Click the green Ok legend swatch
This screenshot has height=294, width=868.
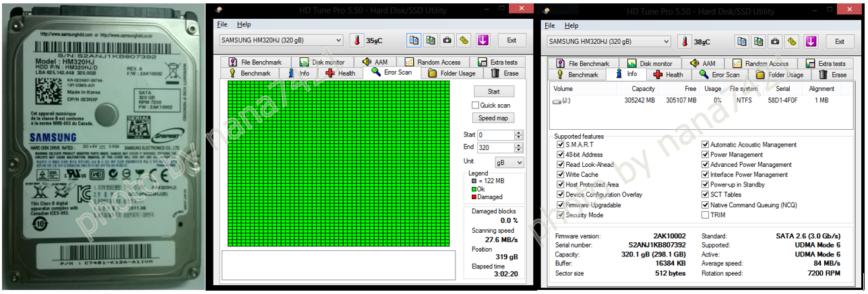[474, 190]
